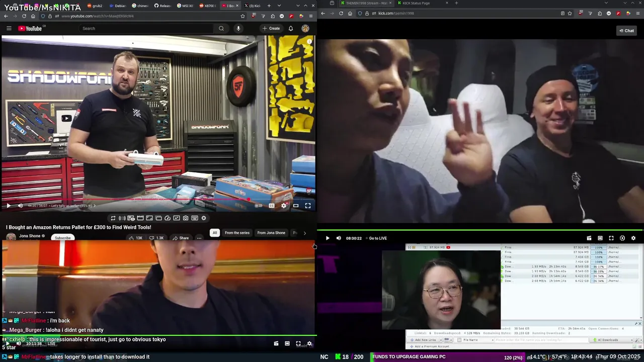Image resolution: width=644 pixels, height=362 pixels.
Task: Click the screenshot camera icon in enhancer toolbar
Action: [x=186, y=218]
